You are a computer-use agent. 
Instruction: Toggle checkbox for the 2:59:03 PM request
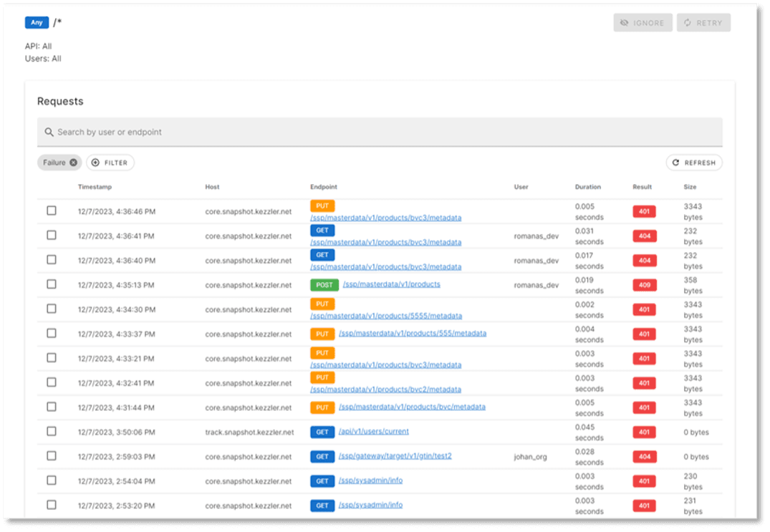tap(52, 455)
